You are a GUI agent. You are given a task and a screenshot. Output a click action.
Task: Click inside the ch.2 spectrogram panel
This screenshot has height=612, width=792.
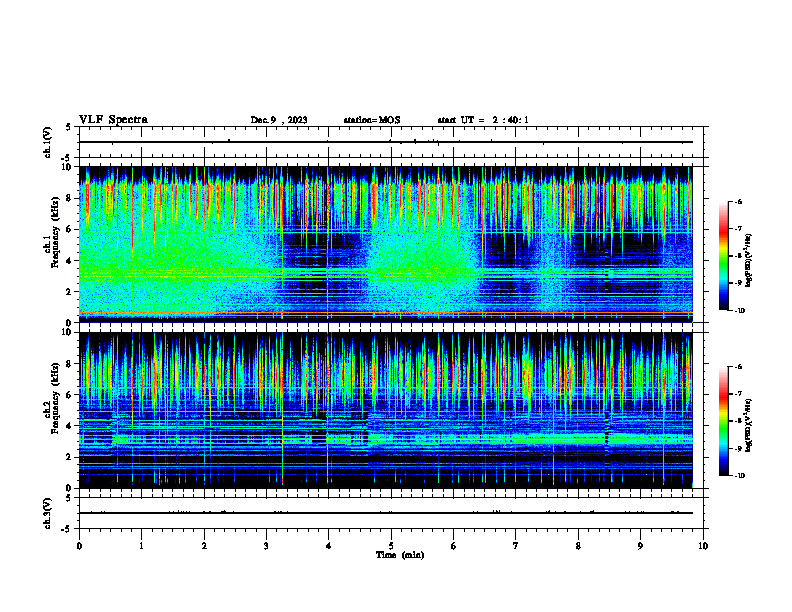[386, 410]
